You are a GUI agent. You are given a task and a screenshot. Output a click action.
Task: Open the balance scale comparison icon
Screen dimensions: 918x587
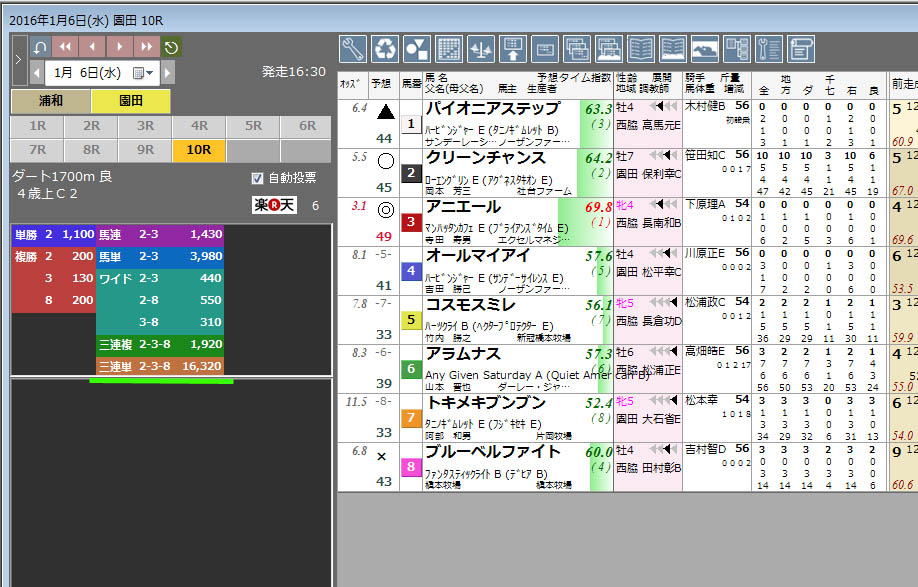pos(481,48)
